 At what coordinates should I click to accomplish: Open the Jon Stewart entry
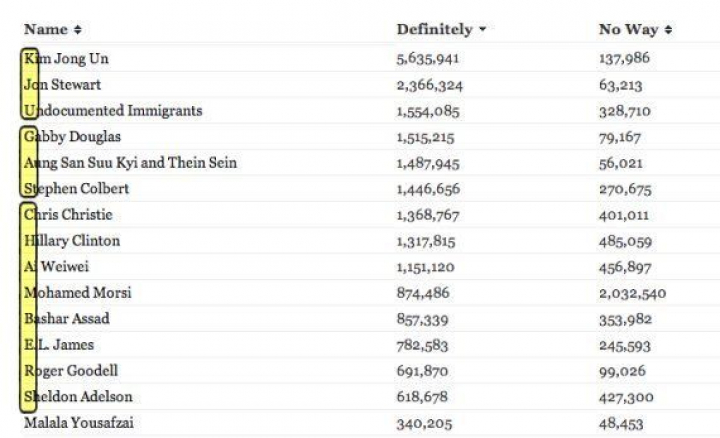[62, 85]
